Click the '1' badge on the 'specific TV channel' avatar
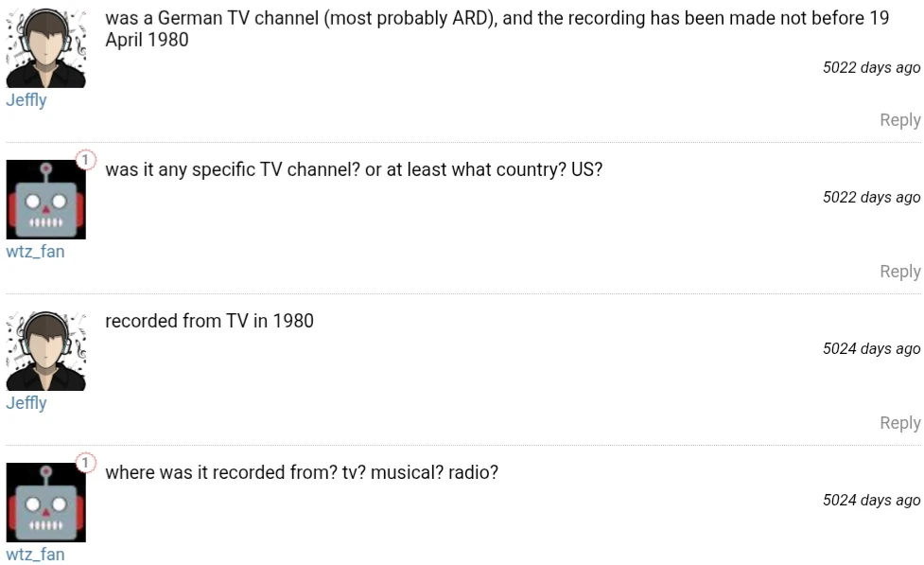Image resolution: width=924 pixels, height=565 pixels. coord(85,160)
